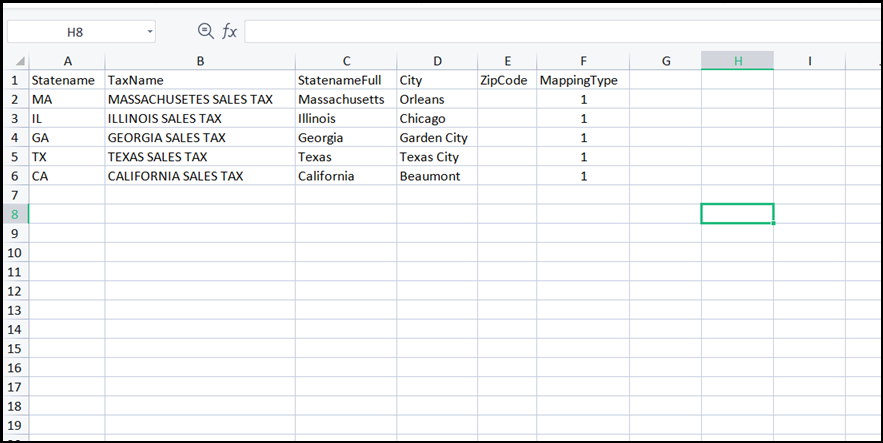This screenshot has width=883, height=443.
Task: Select TEXAS SALES TAX cell
Action: point(200,157)
